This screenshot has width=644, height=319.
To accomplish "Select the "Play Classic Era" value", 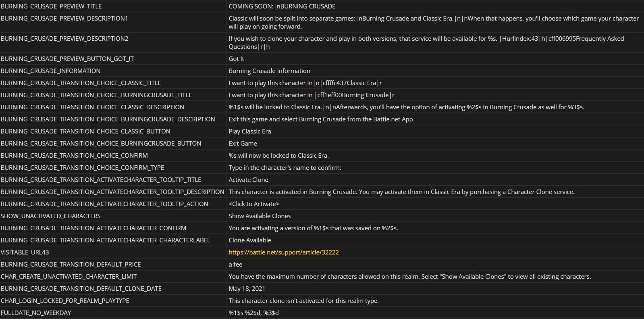I will tap(250, 131).
